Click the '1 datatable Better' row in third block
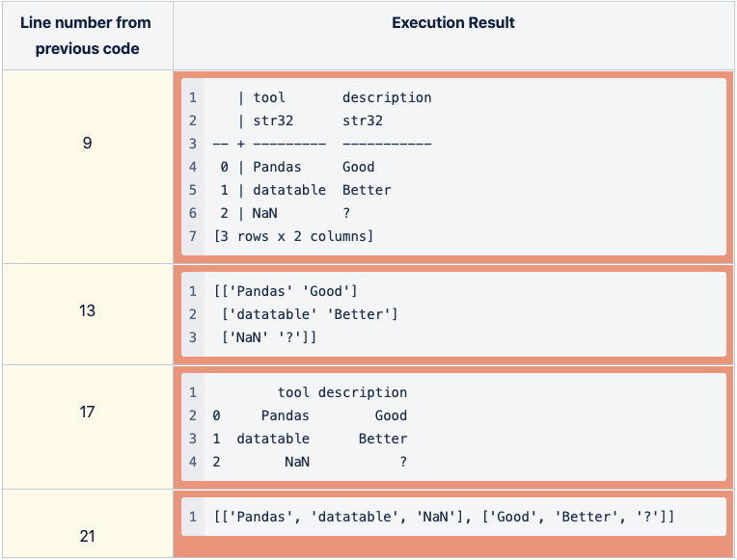Image resolution: width=737 pixels, height=560 pixels. click(309, 439)
